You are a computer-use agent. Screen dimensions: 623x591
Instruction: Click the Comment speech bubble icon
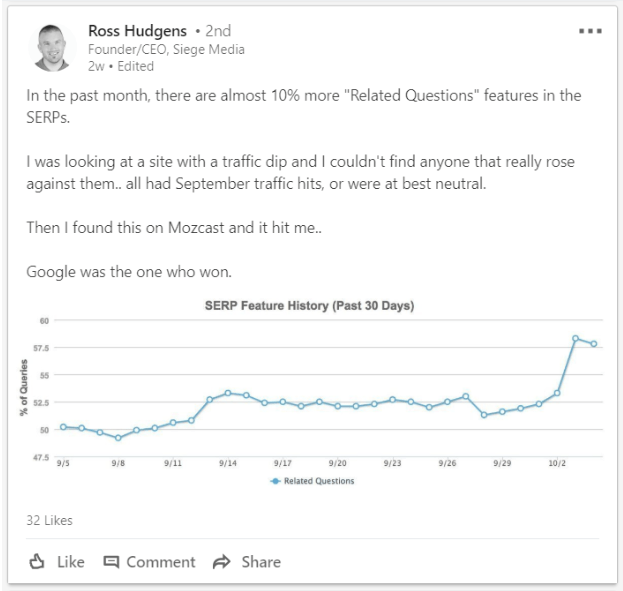pyautogui.click(x=111, y=562)
